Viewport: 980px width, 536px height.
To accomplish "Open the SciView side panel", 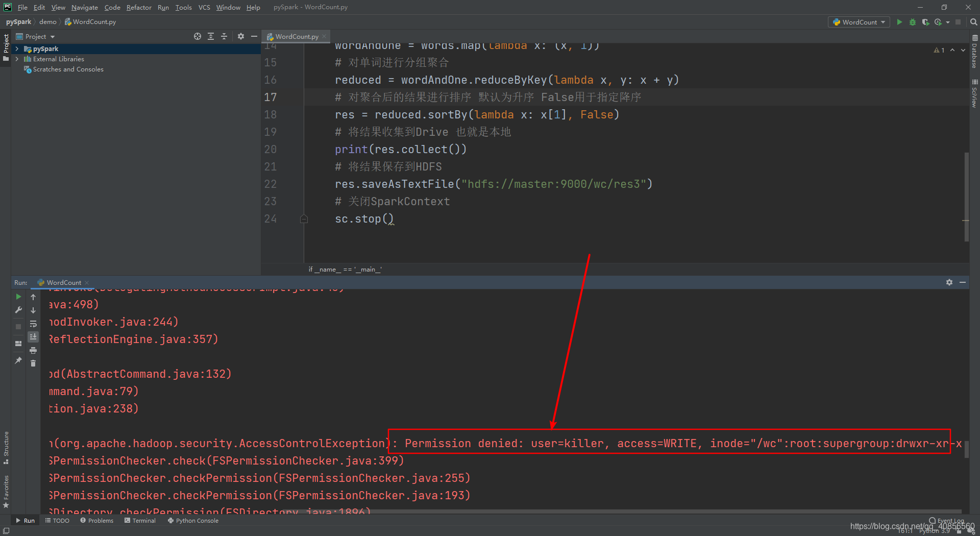I will [x=974, y=93].
